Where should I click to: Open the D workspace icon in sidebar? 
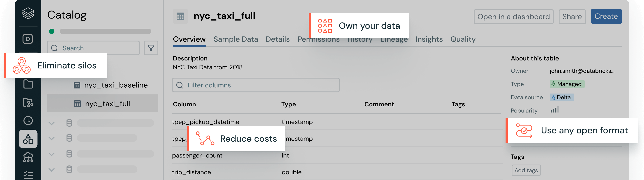point(28,39)
